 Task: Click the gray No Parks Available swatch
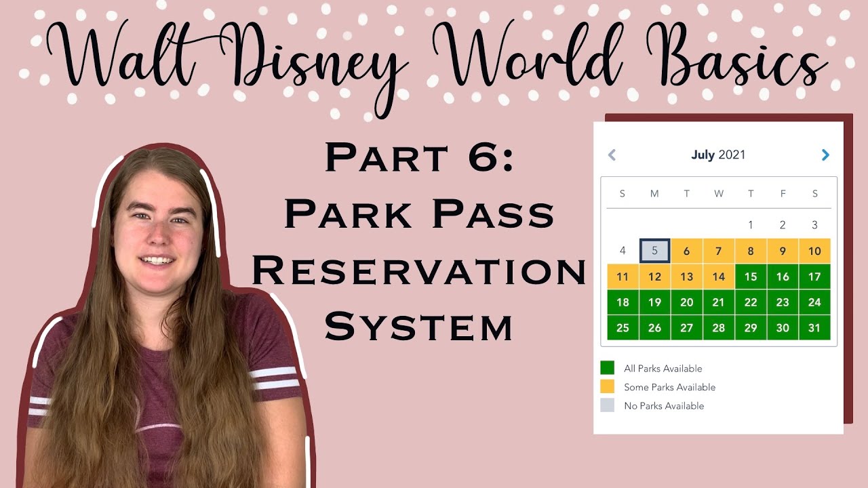pos(608,405)
